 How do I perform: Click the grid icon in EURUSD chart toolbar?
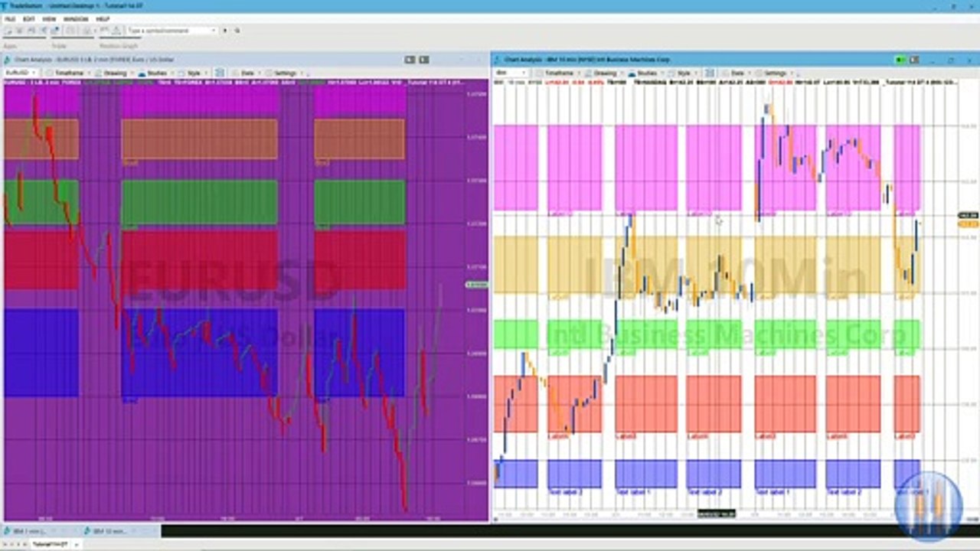tap(219, 73)
